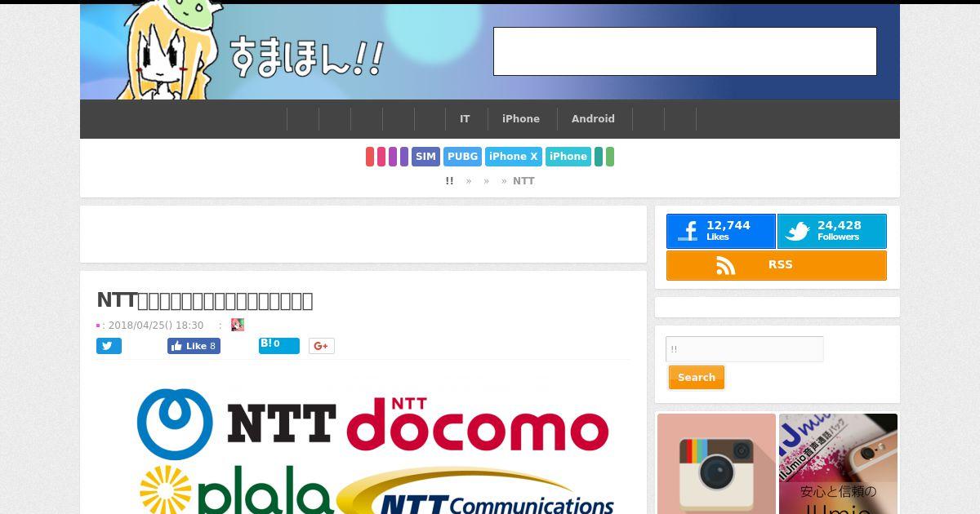
Task: Select the iPhone X tag pill
Action: [514, 157]
